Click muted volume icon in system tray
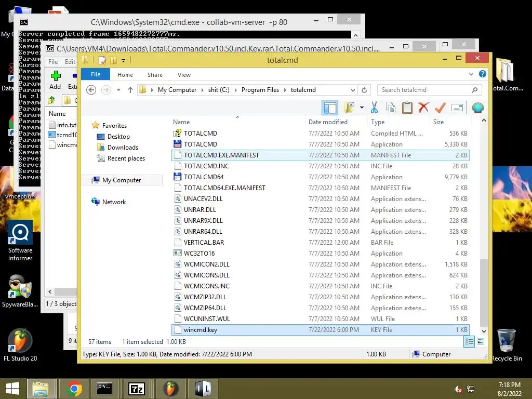The width and height of the screenshot is (532, 399). click(x=458, y=389)
